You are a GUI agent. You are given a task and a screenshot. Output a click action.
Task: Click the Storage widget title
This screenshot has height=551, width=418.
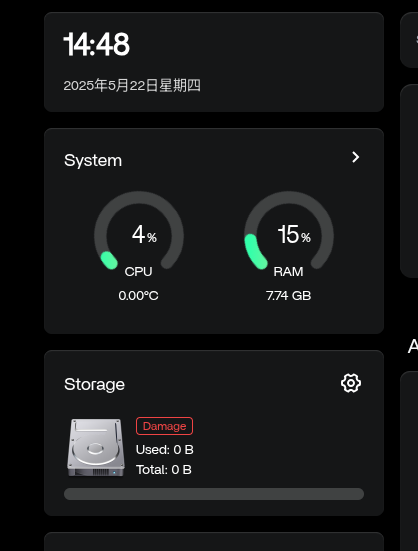[x=94, y=384]
